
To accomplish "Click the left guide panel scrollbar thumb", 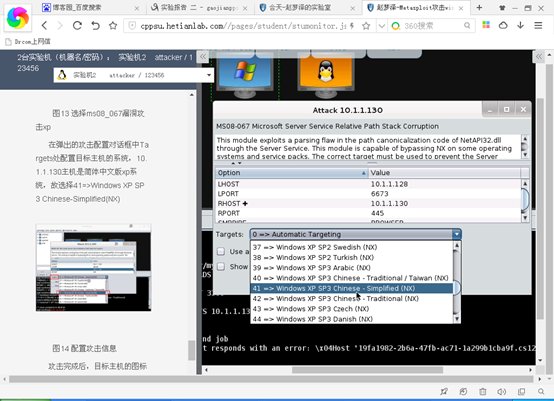I will tap(191, 350).
